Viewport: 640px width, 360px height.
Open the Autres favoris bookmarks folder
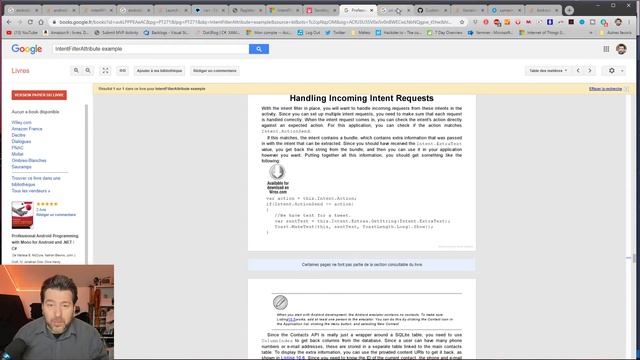point(617,32)
